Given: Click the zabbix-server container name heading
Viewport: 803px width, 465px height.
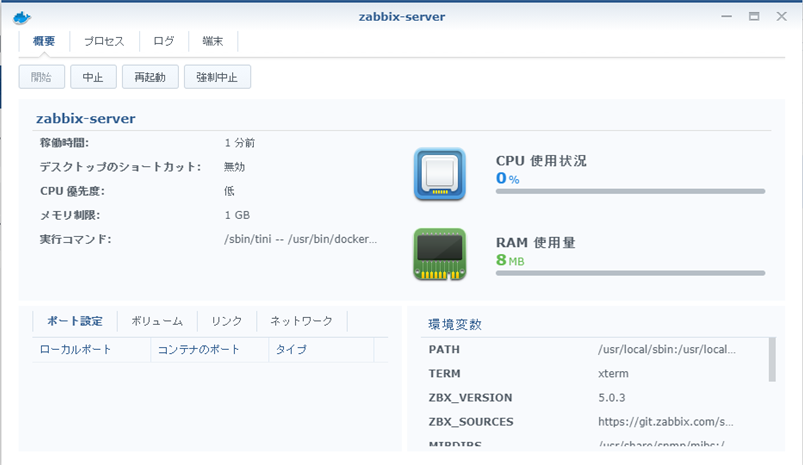Looking at the screenshot, I should pyautogui.click(x=86, y=119).
